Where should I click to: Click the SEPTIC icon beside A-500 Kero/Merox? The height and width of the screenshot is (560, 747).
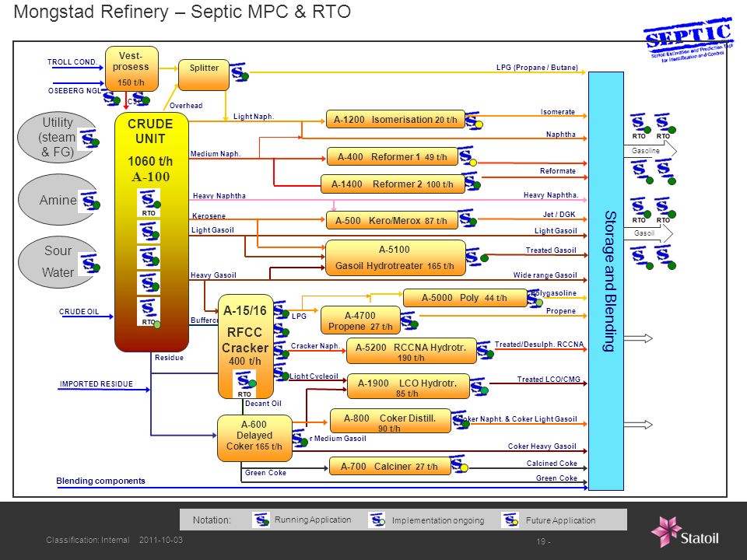click(x=468, y=218)
